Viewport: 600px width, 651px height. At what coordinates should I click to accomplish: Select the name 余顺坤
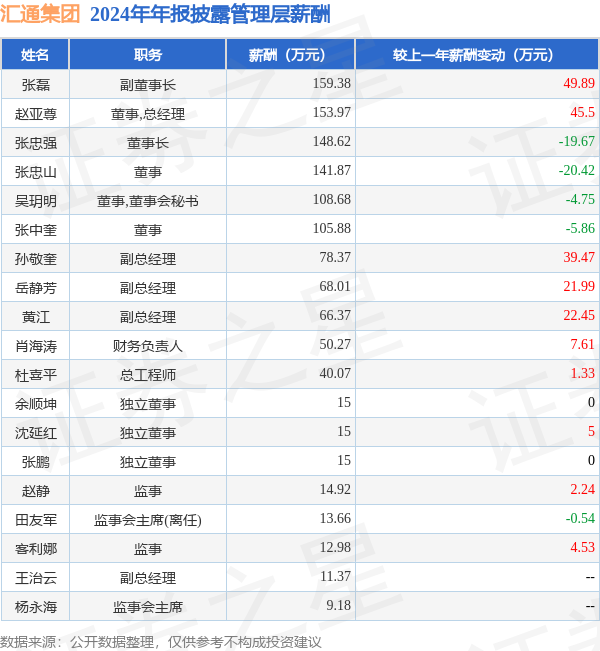(36, 404)
